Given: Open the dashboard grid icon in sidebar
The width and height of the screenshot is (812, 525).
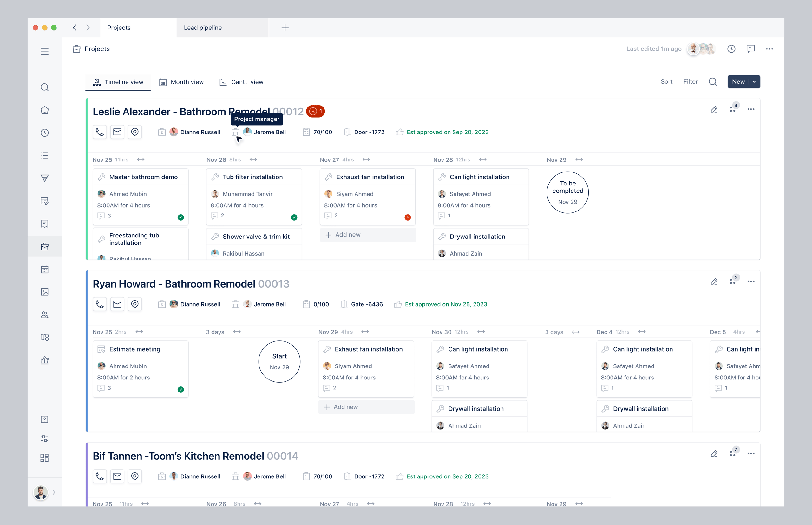Looking at the screenshot, I should pos(44,458).
